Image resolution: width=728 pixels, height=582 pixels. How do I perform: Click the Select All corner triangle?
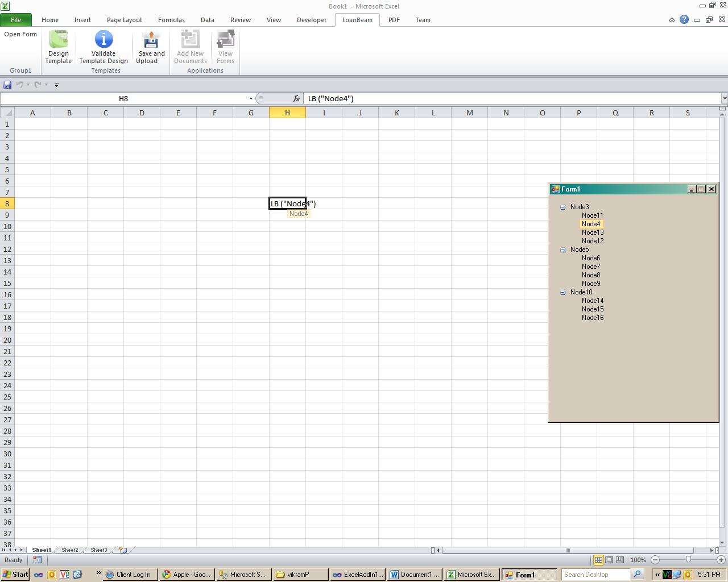click(x=7, y=113)
